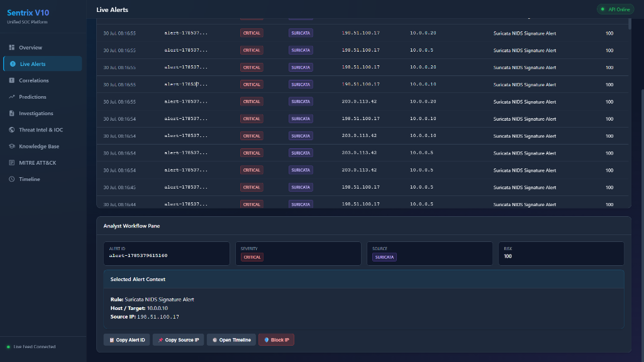Open the Overview page
This screenshot has width=644, height=362.
pos(42,48)
